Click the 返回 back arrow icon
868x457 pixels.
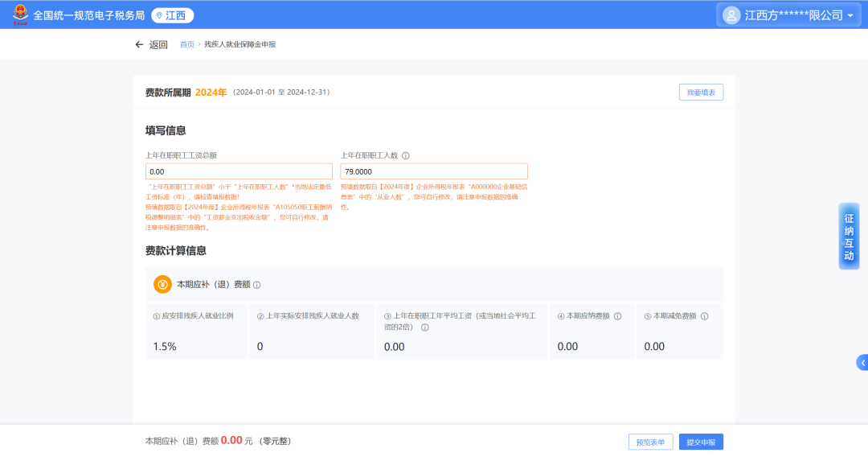(x=140, y=44)
